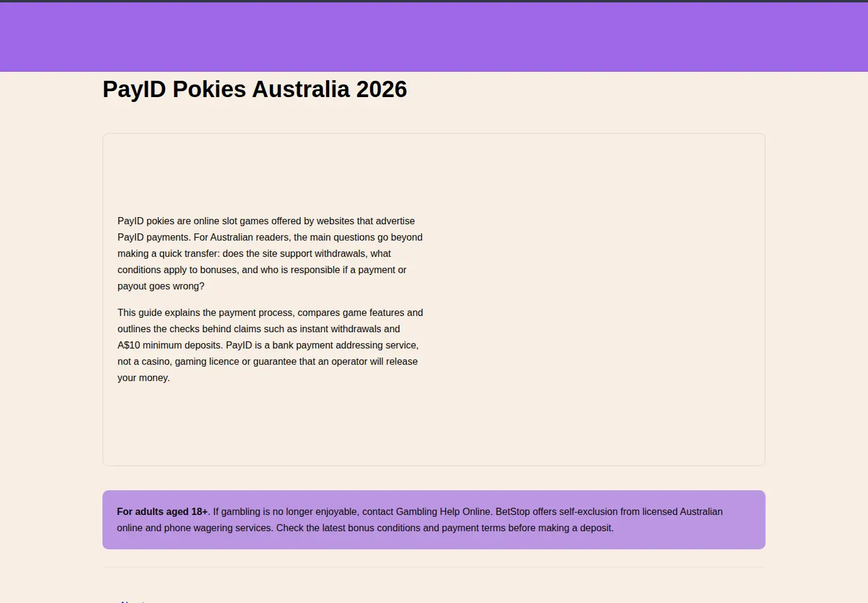Click the sentence "Check the latest bonus conditions"
Image resolution: width=868 pixels, height=603 pixels.
click(x=445, y=528)
